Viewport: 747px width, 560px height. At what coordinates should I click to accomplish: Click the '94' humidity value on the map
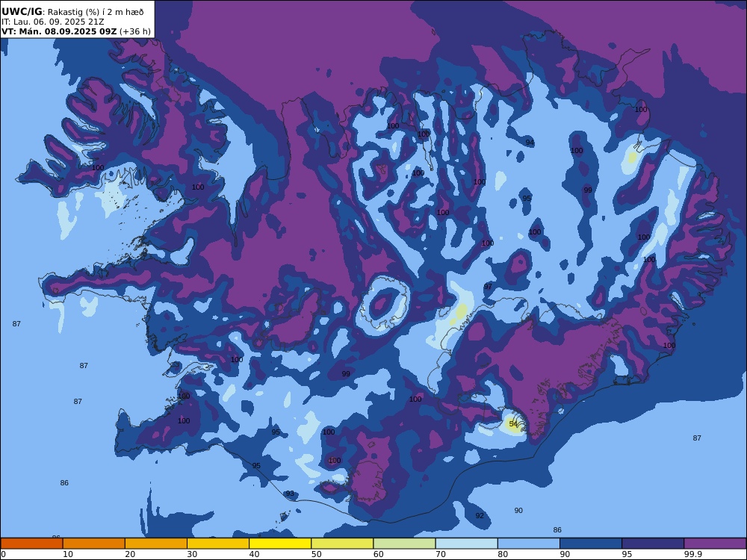pos(530,143)
